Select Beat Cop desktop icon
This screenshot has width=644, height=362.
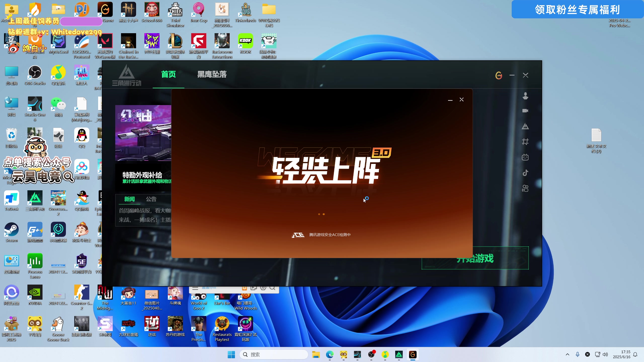point(199,12)
